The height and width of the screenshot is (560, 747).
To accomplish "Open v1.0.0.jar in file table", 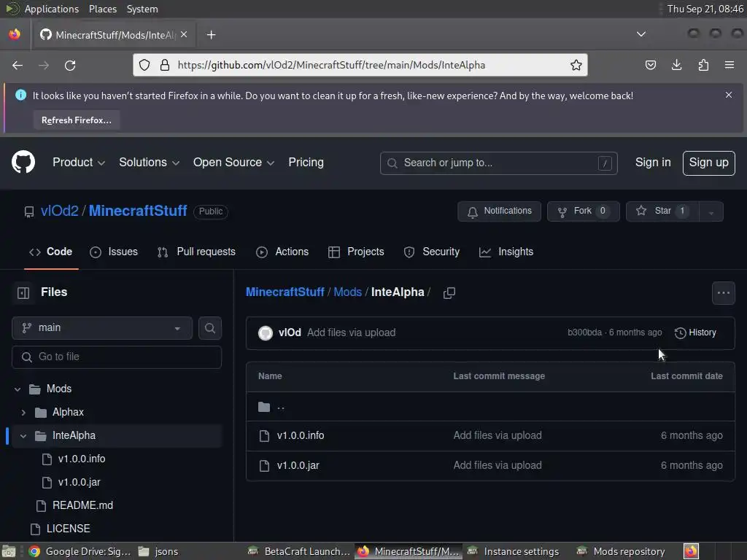I will pyautogui.click(x=298, y=466).
